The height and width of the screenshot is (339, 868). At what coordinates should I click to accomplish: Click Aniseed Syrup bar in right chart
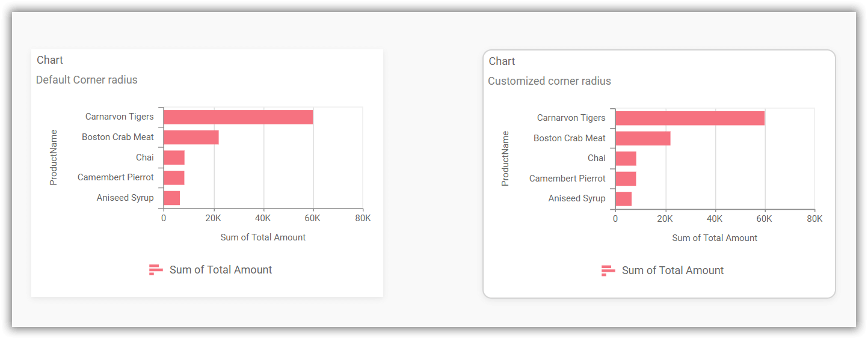point(624,198)
